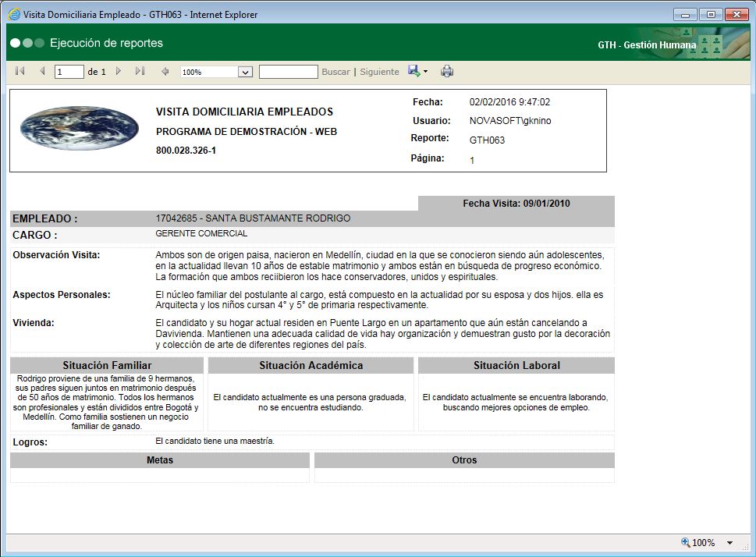Viewport: 756px width, 557px height.
Task: Click the magnifier zoom icon in the status bar
Action: coord(685,542)
